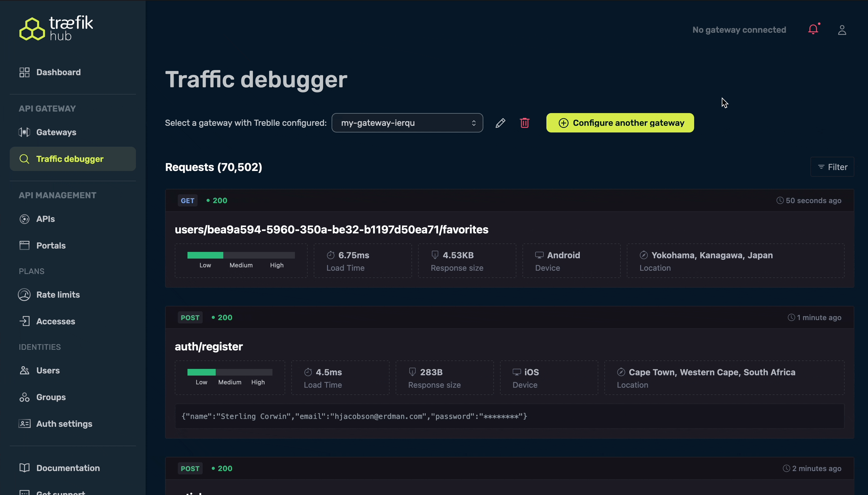Expand the Filter options panel
Image resolution: width=868 pixels, height=495 pixels.
(x=832, y=167)
